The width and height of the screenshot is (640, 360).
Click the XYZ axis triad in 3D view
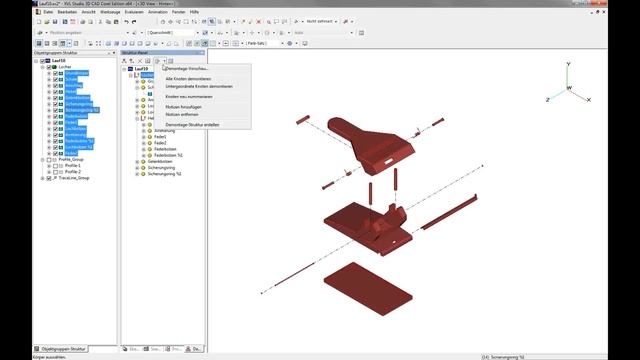click(x=568, y=83)
